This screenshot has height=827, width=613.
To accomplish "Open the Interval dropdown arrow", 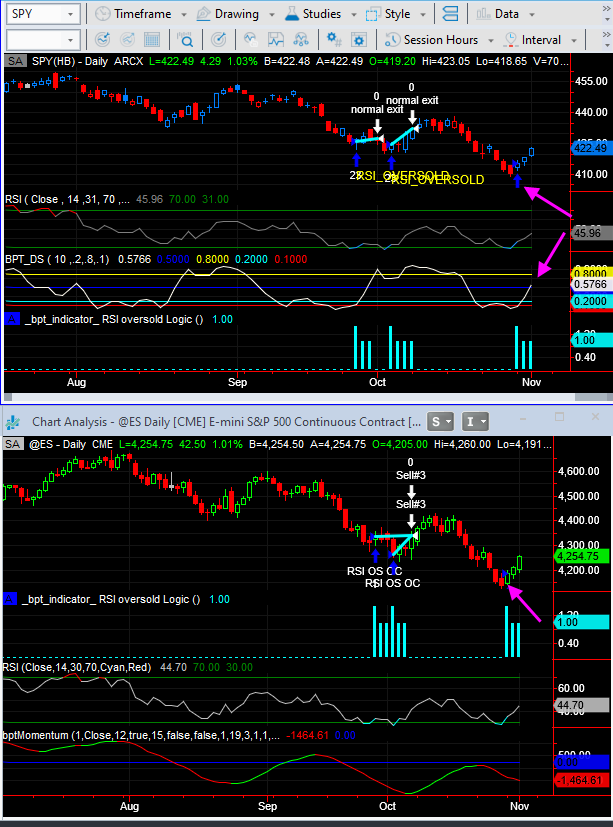I will (574, 41).
